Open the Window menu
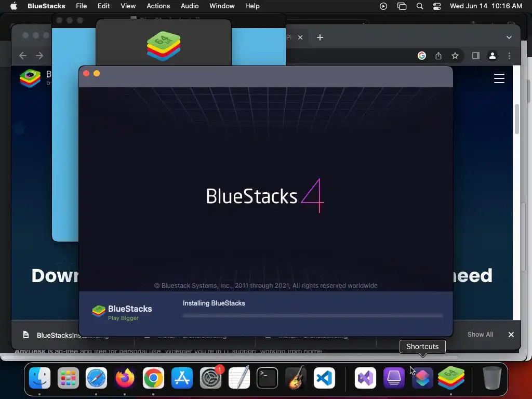 (222, 6)
